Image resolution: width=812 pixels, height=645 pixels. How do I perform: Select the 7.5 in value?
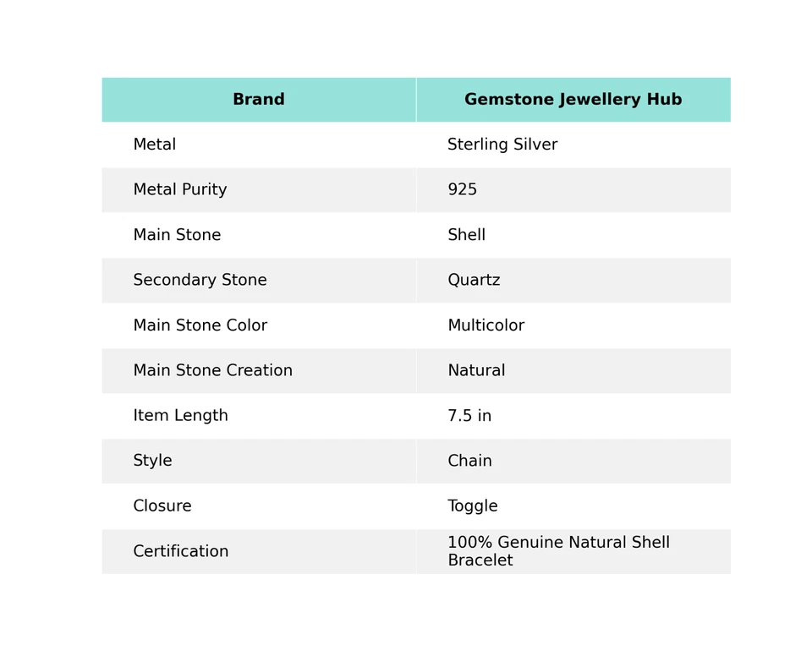pyautogui.click(x=469, y=417)
